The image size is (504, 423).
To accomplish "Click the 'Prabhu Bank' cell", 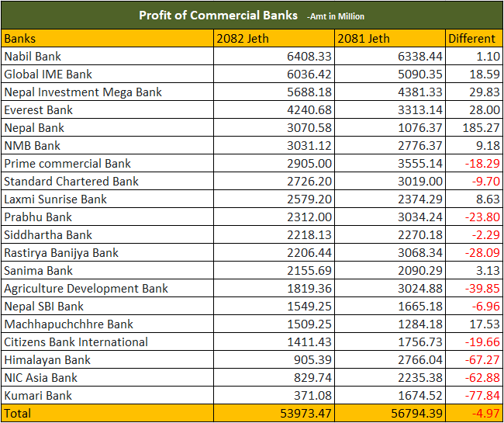I will click(x=108, y=217).
